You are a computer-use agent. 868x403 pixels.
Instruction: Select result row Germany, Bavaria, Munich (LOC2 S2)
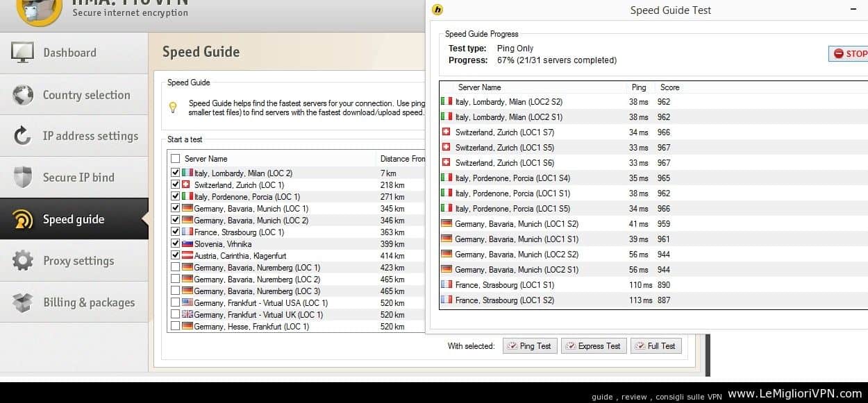[x=653, y=255]
